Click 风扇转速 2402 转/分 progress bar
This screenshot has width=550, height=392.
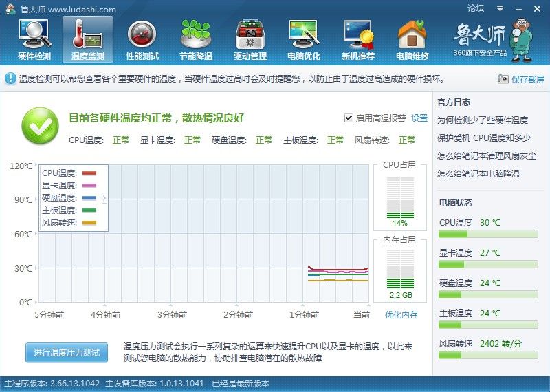tap(488, 355)
